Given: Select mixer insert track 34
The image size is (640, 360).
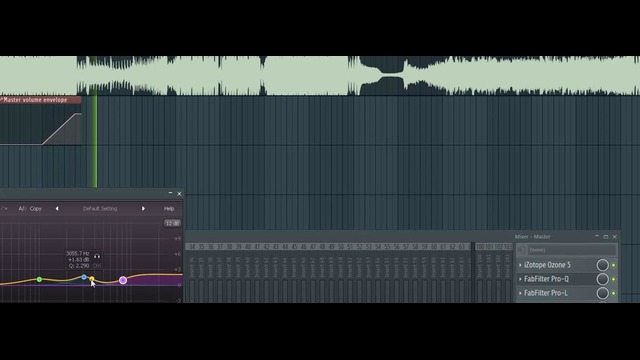Looking at the screenshot, I should click(192, 247).
